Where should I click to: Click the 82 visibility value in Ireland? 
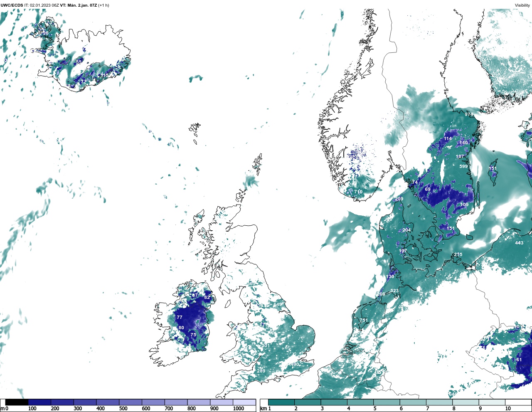point(207,297)
